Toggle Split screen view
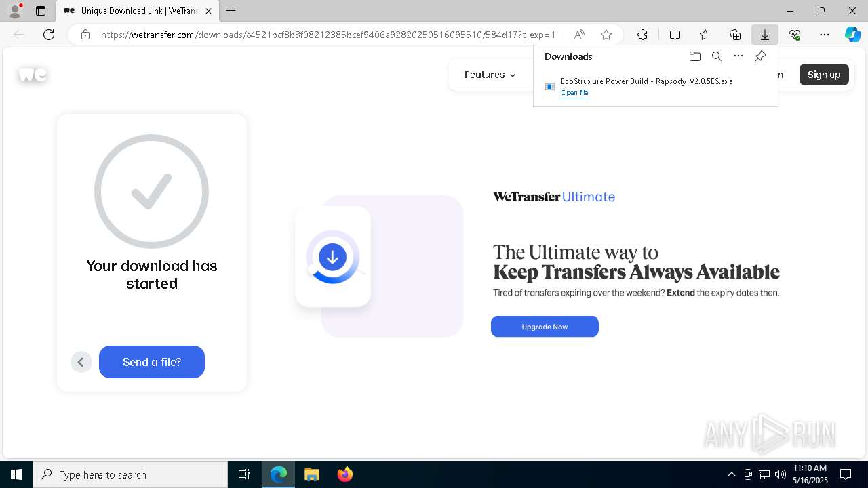 tap(675, 35)
